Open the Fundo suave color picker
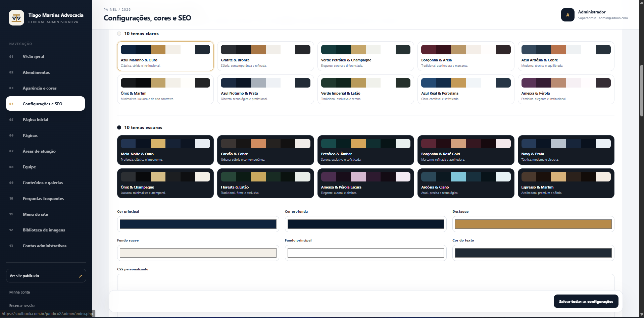The height and width of the screenshot is (318, 644). pyautogui.click(x=198, y=253)
